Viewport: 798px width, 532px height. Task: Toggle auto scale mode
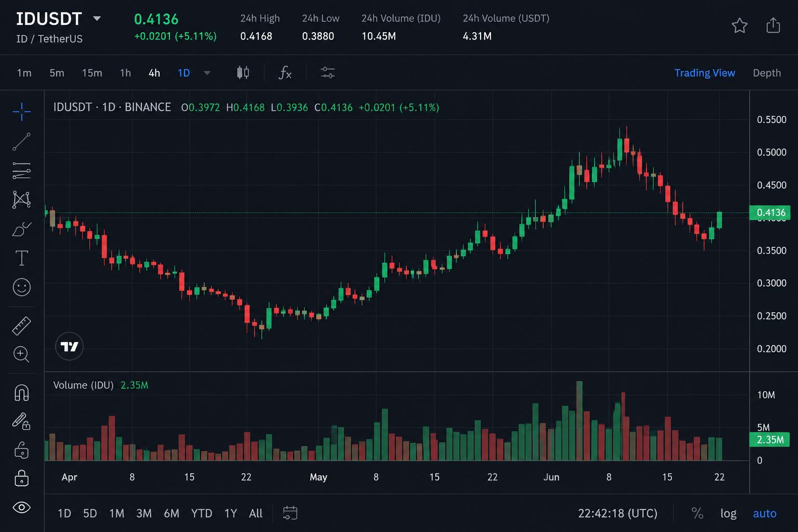pyautogui.click(x=765, y=513)
